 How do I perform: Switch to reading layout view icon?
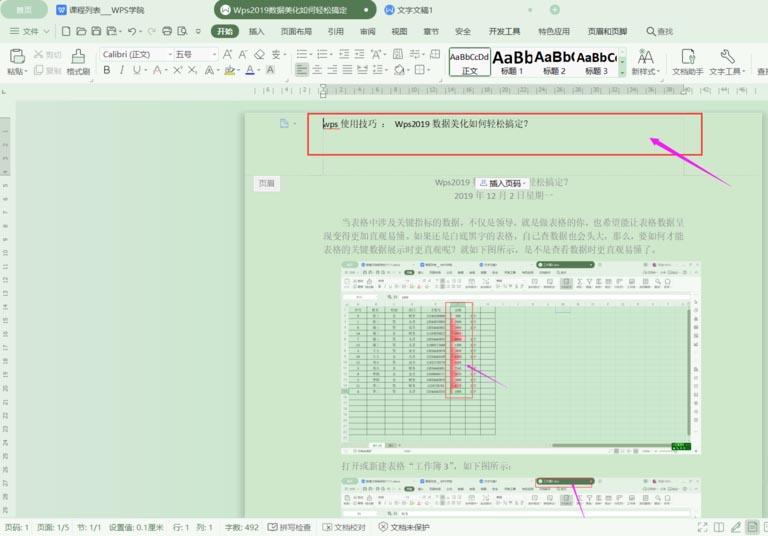point(719,527)
